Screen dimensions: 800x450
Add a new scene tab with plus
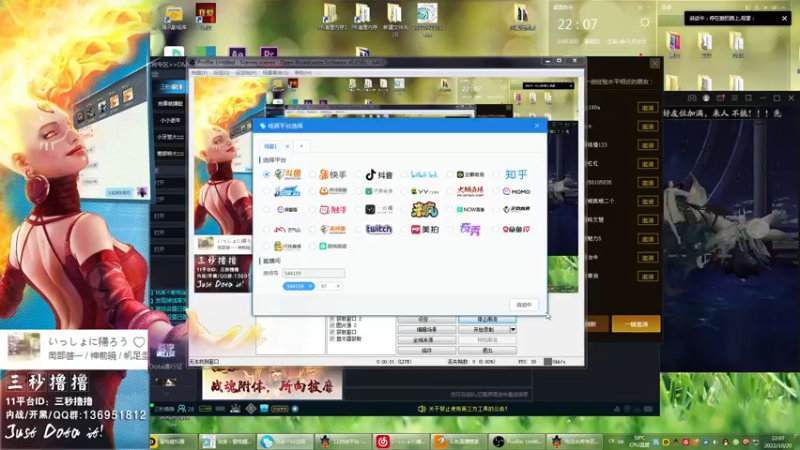302,146
